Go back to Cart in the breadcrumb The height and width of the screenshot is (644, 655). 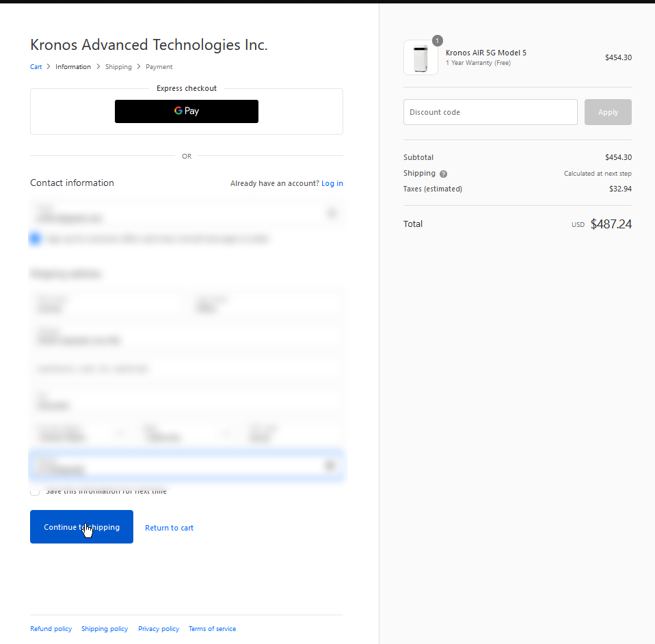tap(36, 67)
